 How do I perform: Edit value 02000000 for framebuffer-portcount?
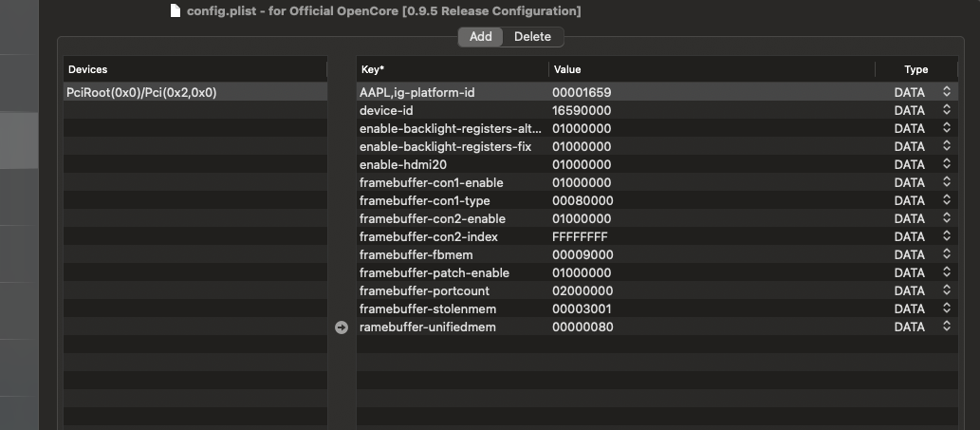(x=582, y=291)
